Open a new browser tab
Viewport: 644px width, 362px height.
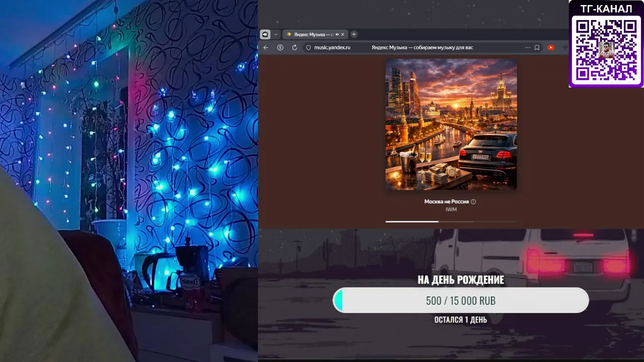pos(354,34)
